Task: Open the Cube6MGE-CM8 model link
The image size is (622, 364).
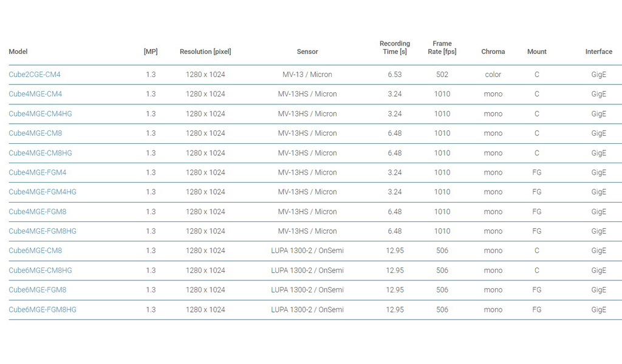Action: tap(35, 251)
